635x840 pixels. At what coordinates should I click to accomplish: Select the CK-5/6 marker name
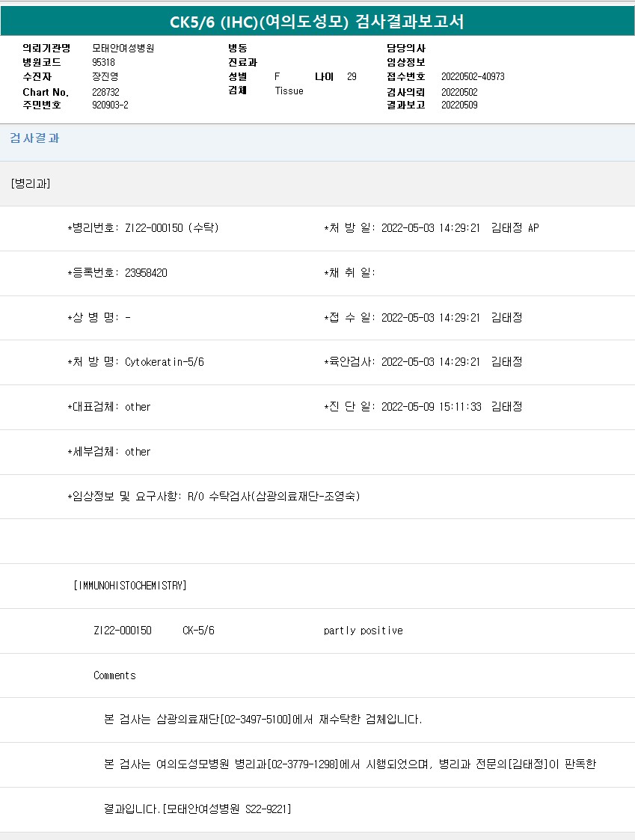click(199, 631)
